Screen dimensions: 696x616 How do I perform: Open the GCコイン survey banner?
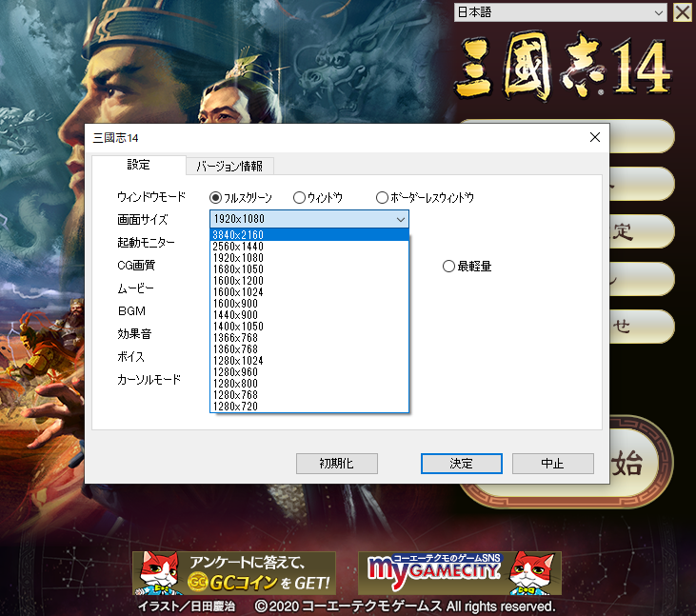coord(234,573)
